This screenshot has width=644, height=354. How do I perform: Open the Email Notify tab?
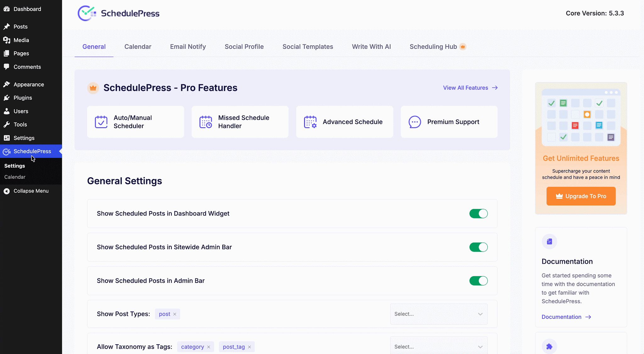click(x=188, y=47)
